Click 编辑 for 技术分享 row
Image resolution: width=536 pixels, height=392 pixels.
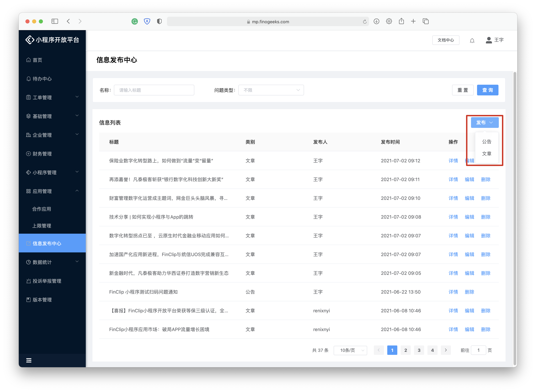469,217
